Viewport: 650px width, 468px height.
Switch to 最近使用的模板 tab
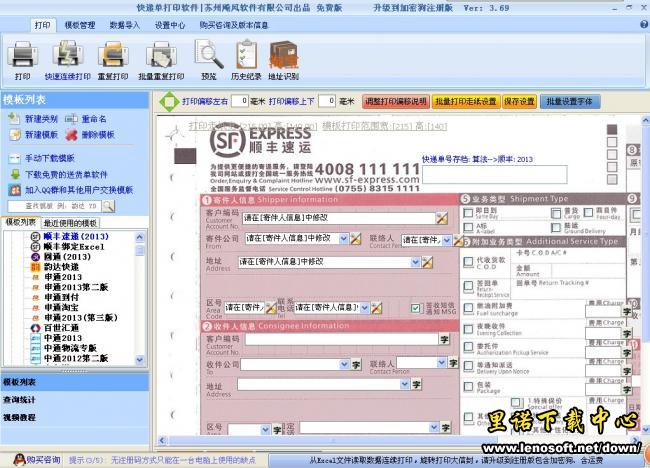tap(70, 223)
